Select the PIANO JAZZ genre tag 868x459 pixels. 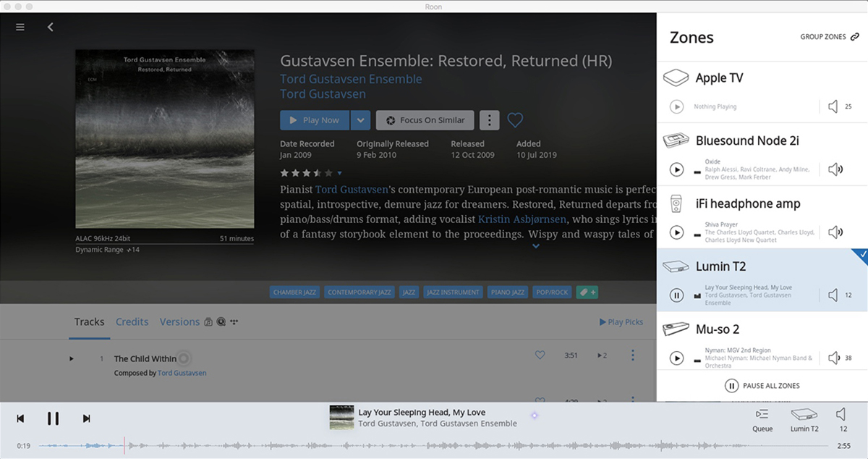click(507, 292)
